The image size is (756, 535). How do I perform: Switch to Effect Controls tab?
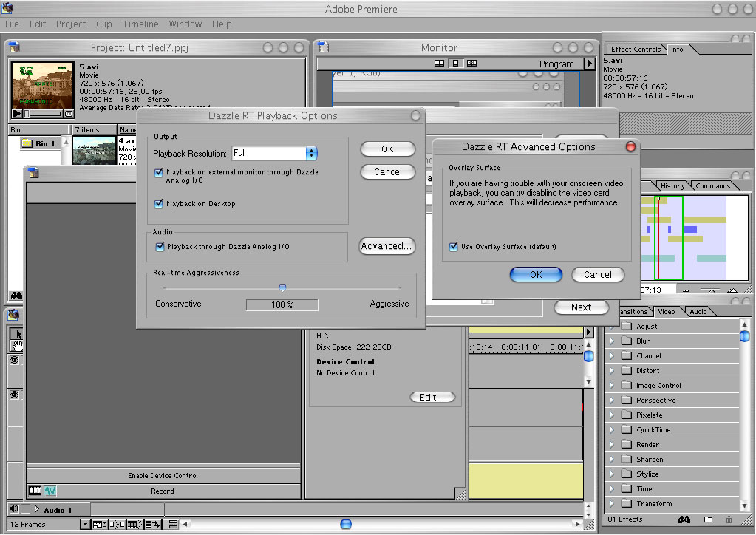tap(636, 50)
